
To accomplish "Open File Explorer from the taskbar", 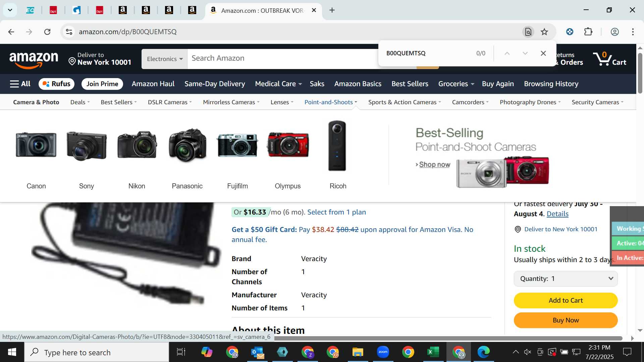I will click(358, 352).
